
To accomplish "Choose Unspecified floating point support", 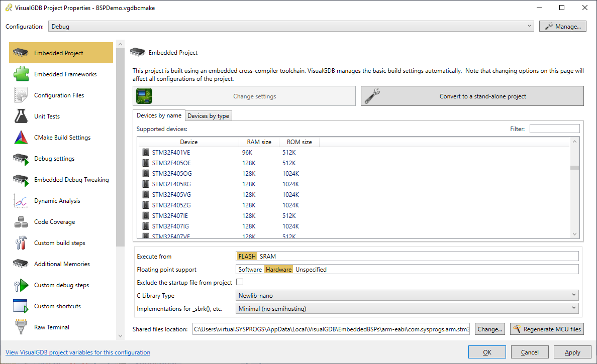I will (x=311, y=269).
